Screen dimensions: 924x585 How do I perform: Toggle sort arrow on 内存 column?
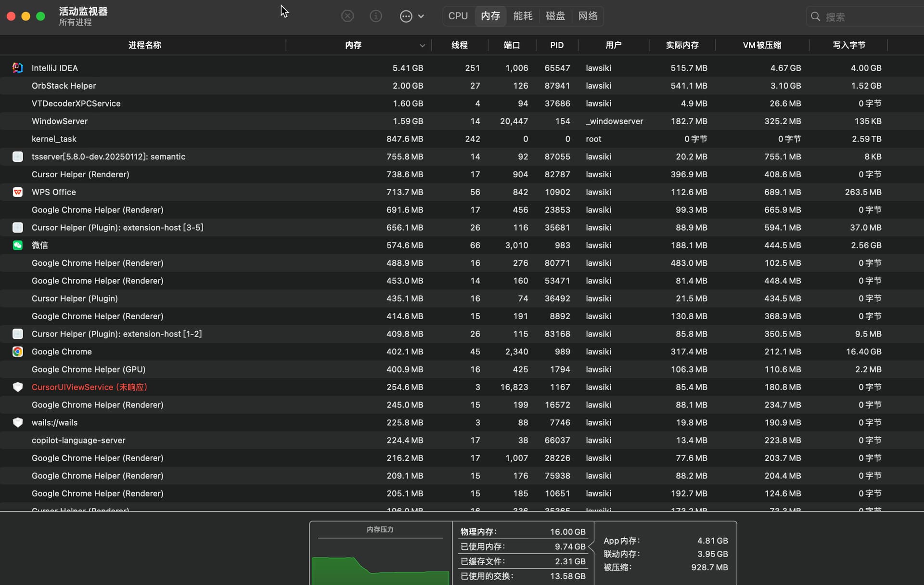422,46
